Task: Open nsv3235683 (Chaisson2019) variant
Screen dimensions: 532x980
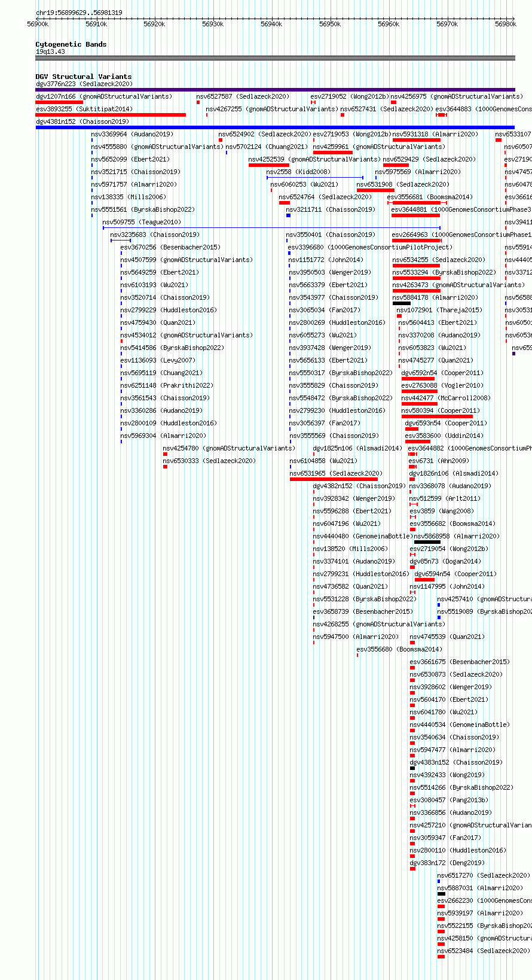Action: point(155,235)
